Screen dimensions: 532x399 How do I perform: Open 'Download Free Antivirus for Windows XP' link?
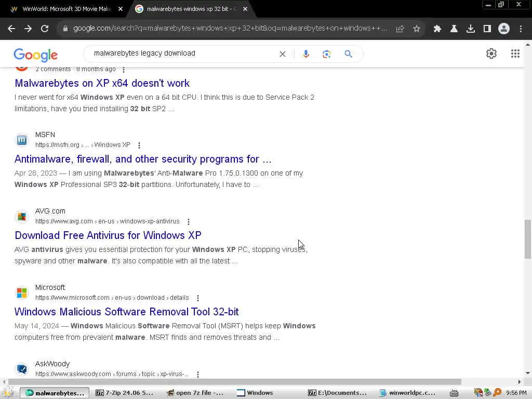[x=108, y=235]
